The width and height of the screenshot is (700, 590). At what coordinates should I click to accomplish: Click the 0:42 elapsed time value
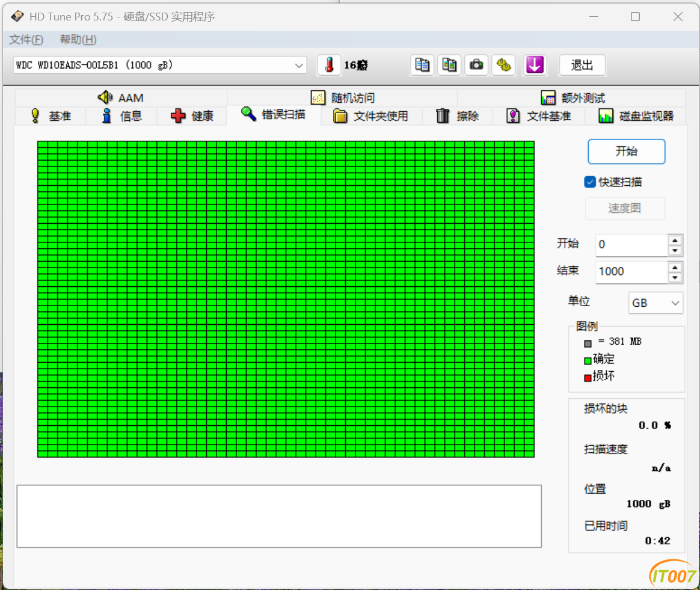click(657, 541)
